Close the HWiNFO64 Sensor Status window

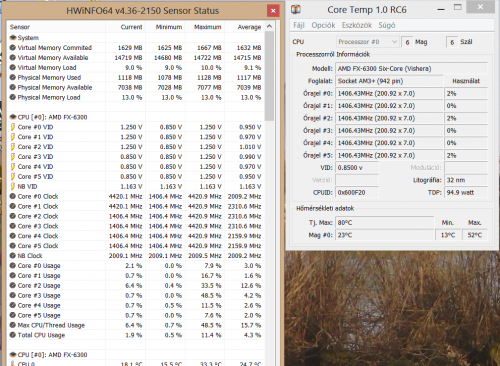pos(273,11)
